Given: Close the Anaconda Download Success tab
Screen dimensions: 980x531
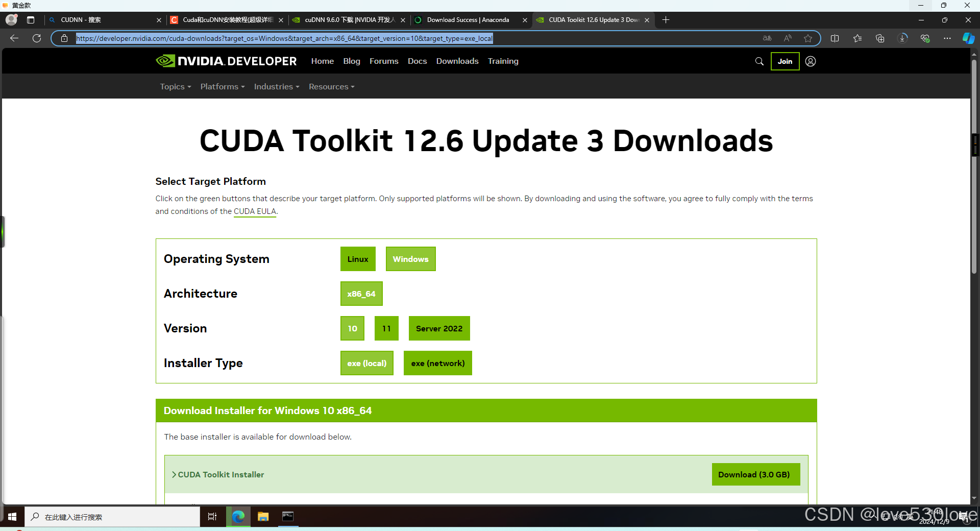Looking at the screenshot, I should (x=525, y=20).
